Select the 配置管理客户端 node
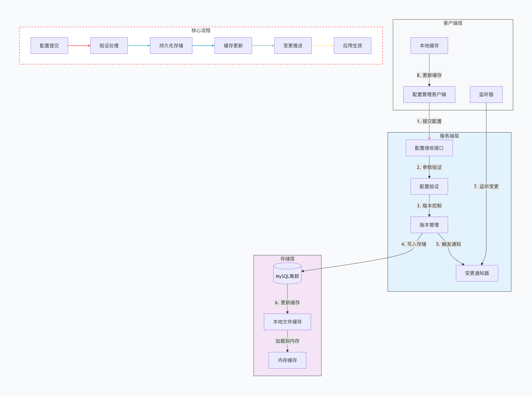This screenshot has width=532, height=396. point(429,94)
